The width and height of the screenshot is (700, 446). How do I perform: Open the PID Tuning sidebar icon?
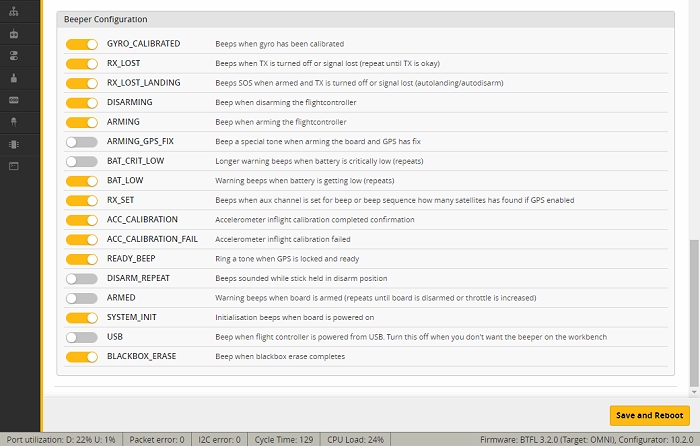(x=14, y=12)
